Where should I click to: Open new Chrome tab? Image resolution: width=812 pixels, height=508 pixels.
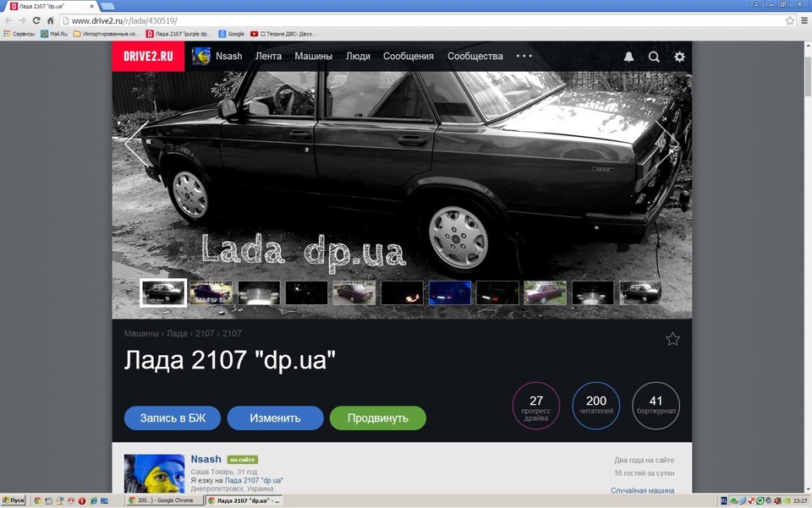click(107, 6)
